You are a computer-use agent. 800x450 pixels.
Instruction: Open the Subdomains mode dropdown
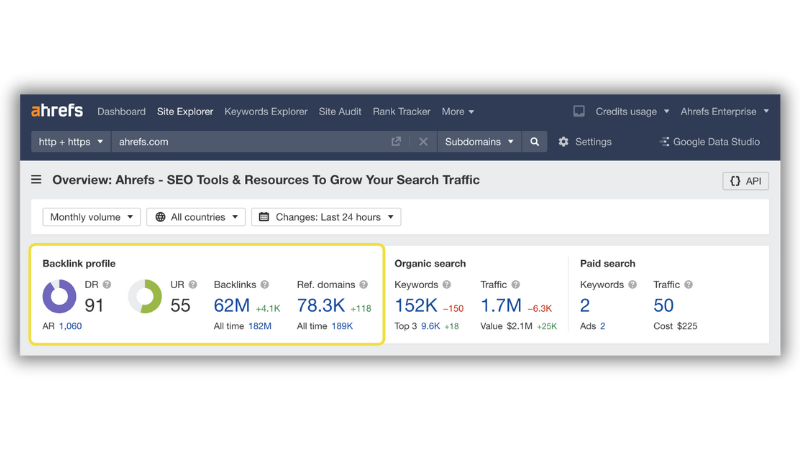tap(479, 142)
